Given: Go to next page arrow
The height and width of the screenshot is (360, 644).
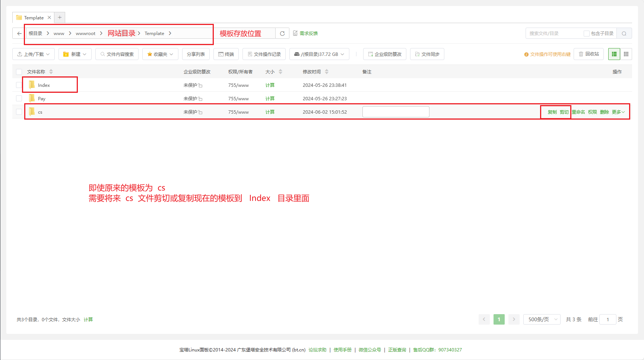Looking at the screenshot, I should click(x=514, y=319).
